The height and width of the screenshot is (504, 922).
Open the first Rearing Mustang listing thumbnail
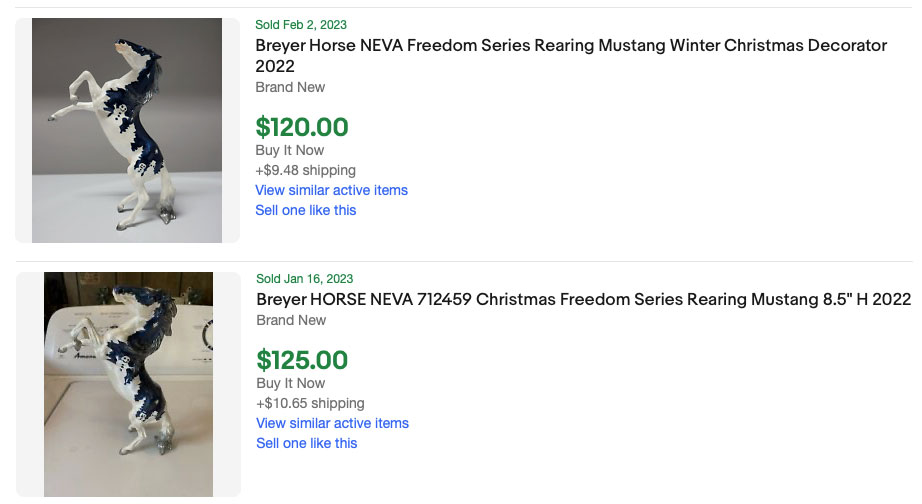(x=127, y=130)
